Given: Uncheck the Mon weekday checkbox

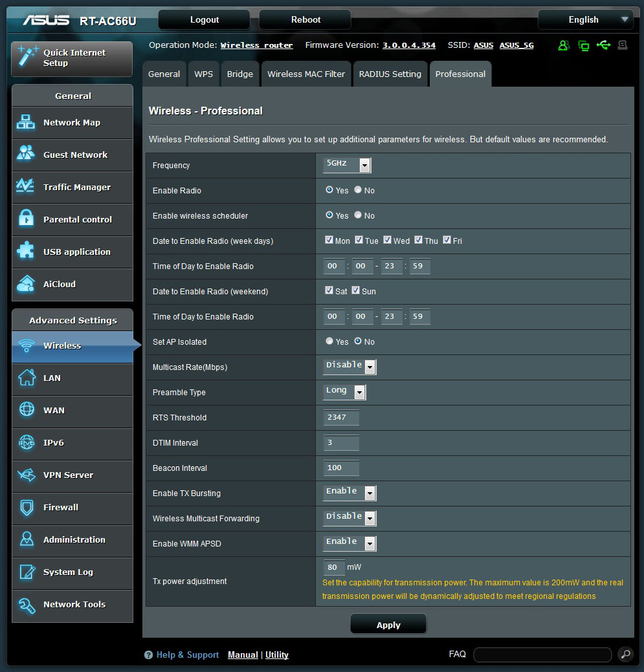Looking at the screenshot, I should pyautogui.click(x=329, y=239).
